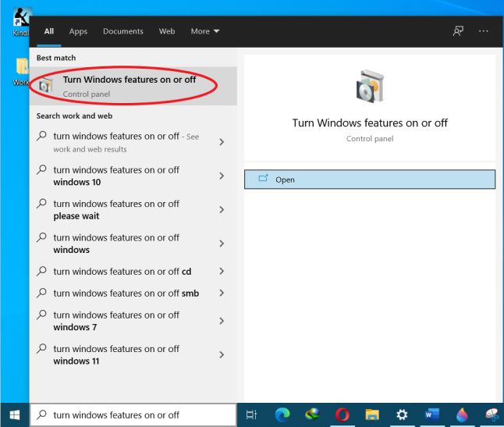504x427 pixels.
Task: Click the large features icon in preview pane
Action: [x=370, y=86]
